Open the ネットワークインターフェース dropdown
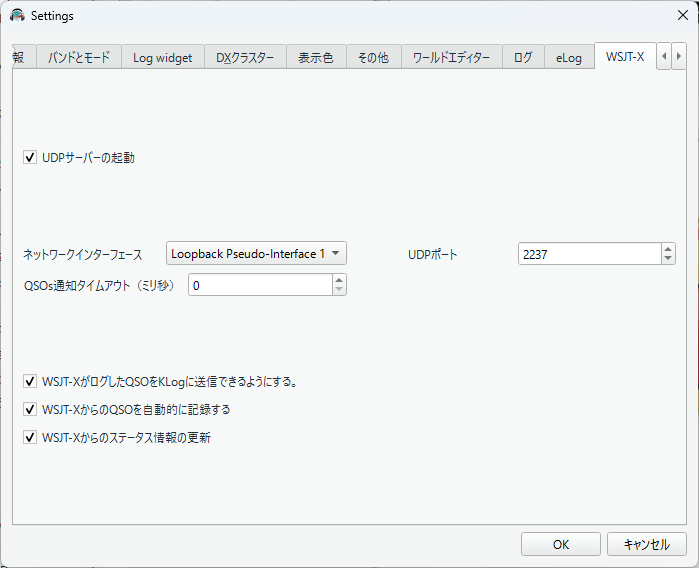 [256, 253]
